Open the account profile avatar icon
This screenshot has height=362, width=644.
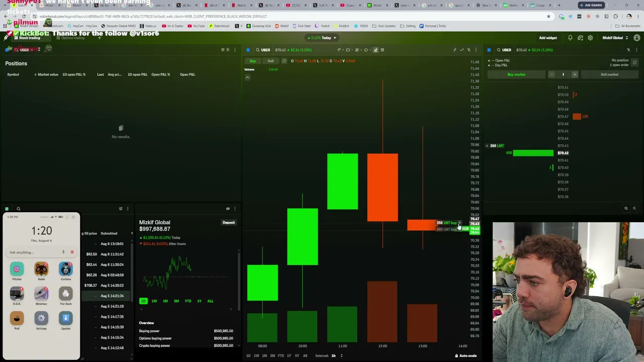click(637, 38)
